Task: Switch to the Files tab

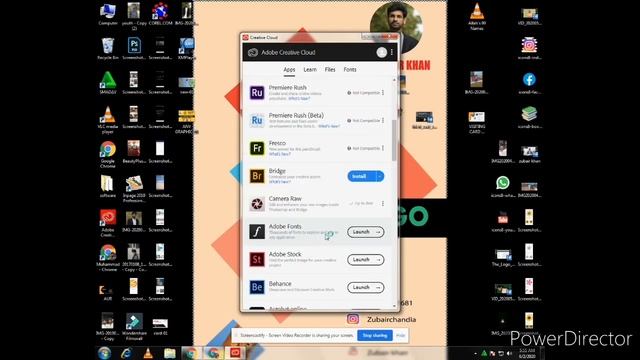Action: 330,70
